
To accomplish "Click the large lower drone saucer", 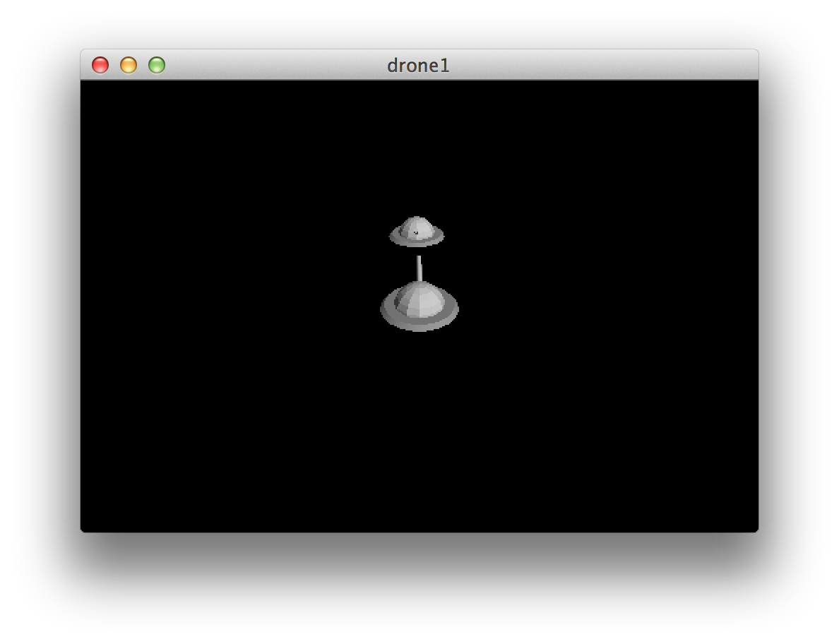I will (x=419, y=308).
